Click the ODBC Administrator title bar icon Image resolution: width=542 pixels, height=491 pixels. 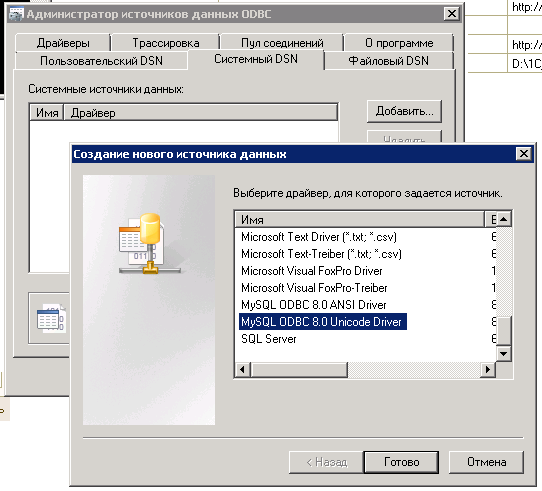tap(16, 14)
